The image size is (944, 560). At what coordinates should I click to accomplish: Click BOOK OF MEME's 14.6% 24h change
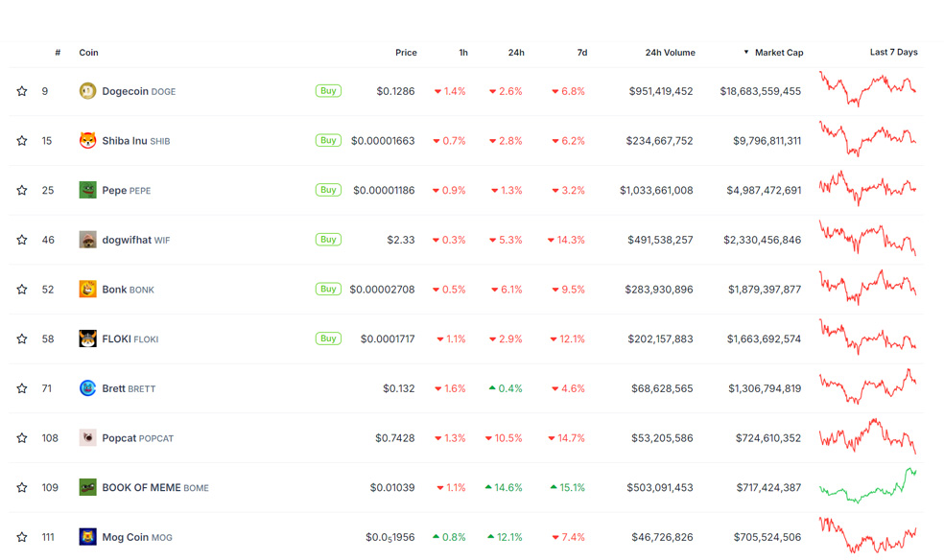tap(504, 487)
